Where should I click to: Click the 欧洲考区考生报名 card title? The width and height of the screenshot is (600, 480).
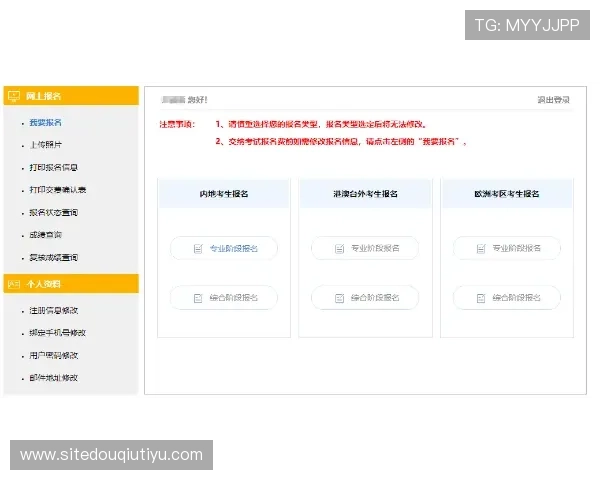coord(507,194)
